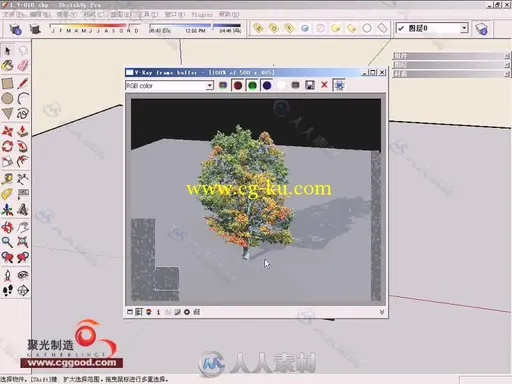Open Shadow Settings cube icon

[15, 29]
